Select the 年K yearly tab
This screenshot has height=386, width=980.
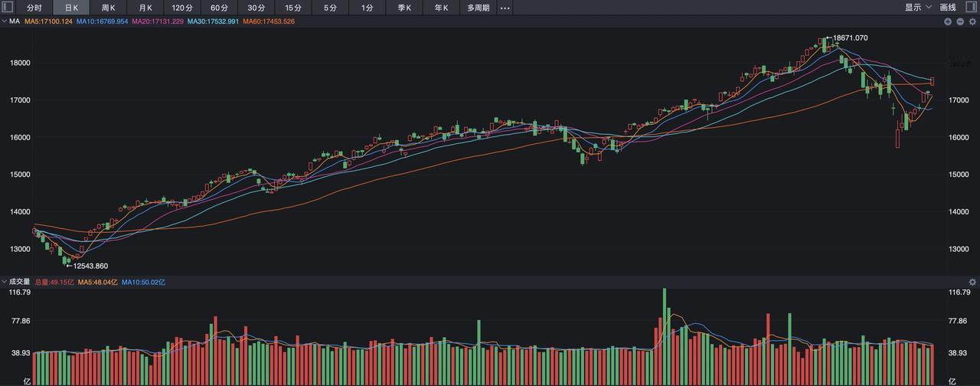[x=441, y=8]
